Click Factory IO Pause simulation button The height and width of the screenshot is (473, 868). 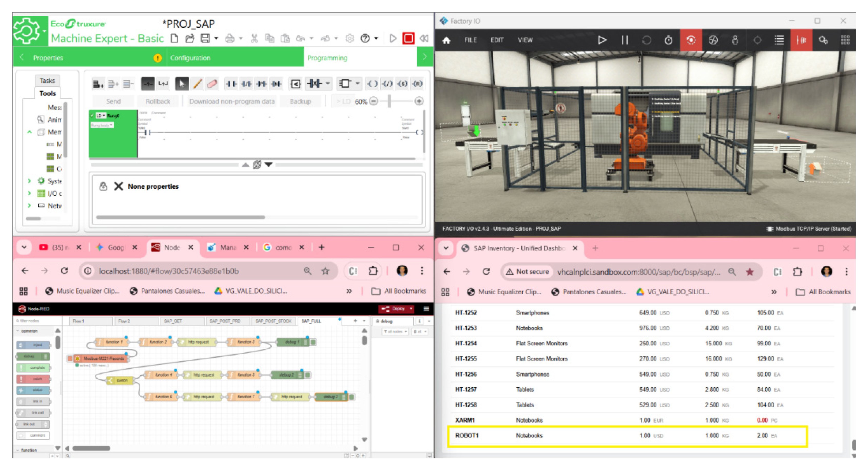pyautogui.click(x=625, y=40)
